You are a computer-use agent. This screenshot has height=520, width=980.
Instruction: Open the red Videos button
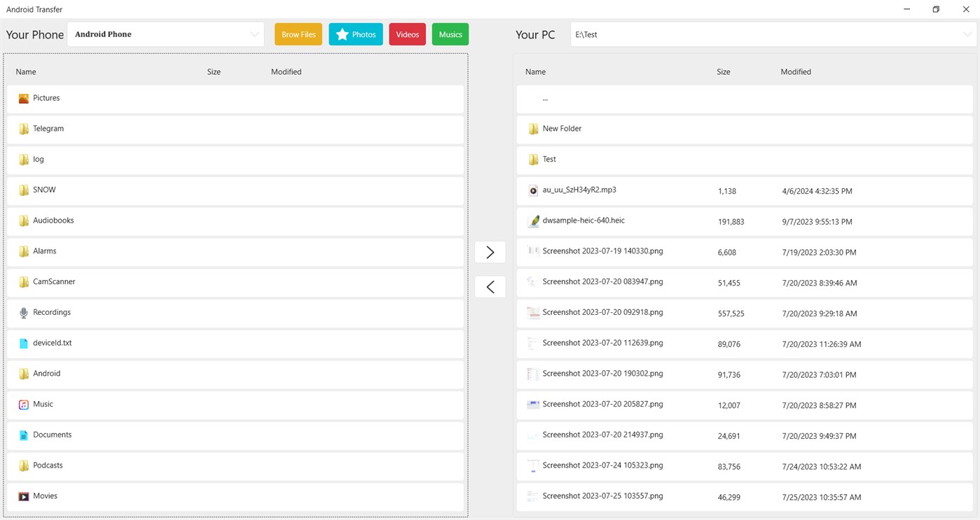pyautogui.click(x=408, y=34)
